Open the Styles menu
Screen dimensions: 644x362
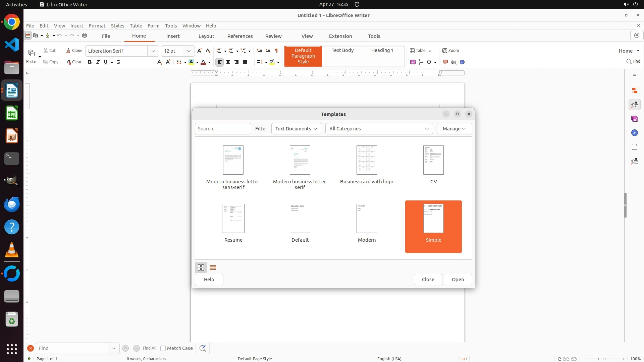[x=117, y=25]
